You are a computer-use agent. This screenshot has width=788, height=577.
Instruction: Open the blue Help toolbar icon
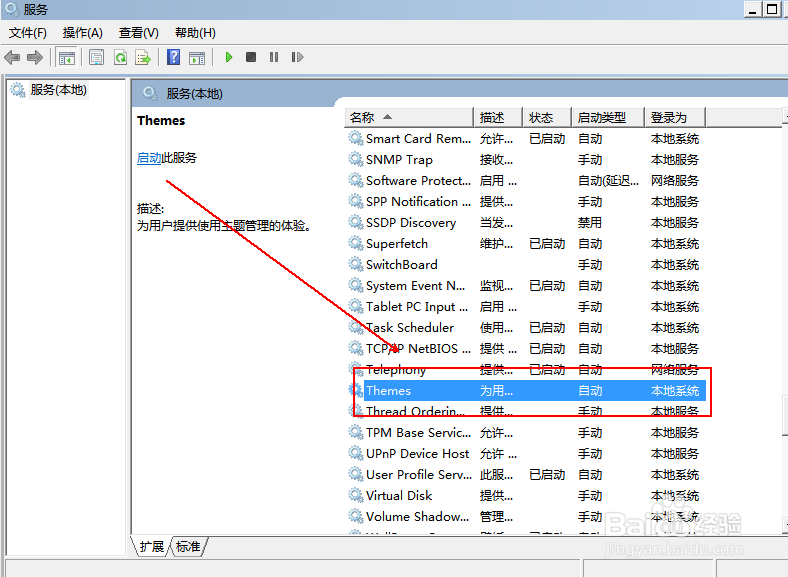pos(173,57)
